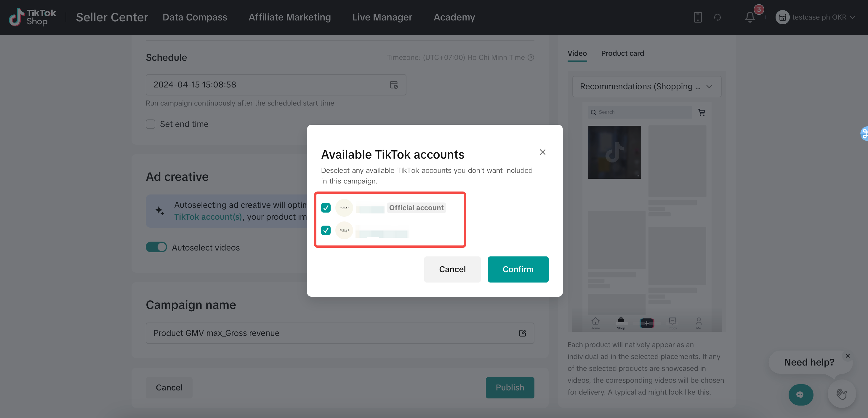This screenshot has height=418, width=868.
Task: Uncheck the Official account checkbox
Action: pos(326,208)
